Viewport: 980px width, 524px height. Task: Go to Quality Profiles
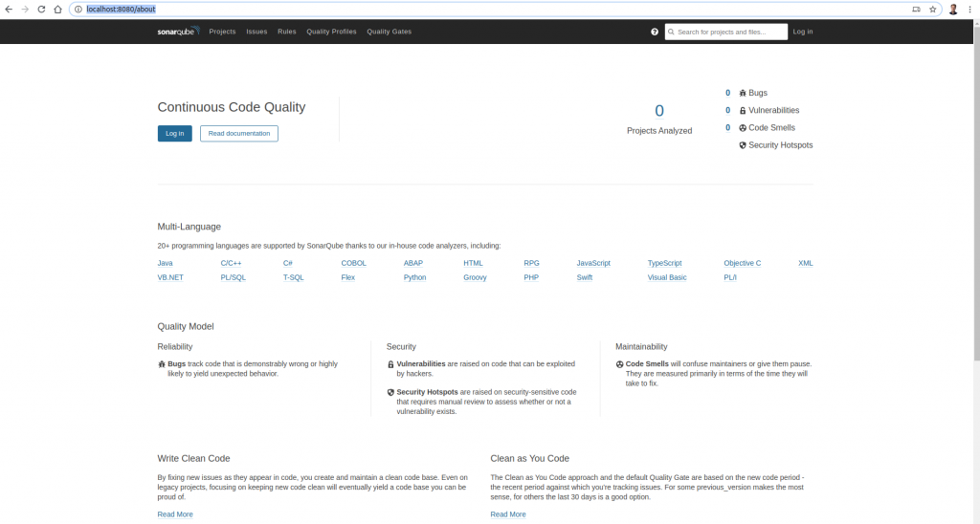[x=331, y=32]
